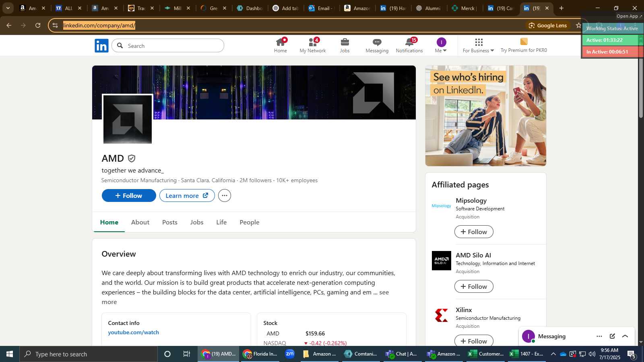Open Florida Chrome window in taskbar
This screenshot has width=644, height=362.
260,354
